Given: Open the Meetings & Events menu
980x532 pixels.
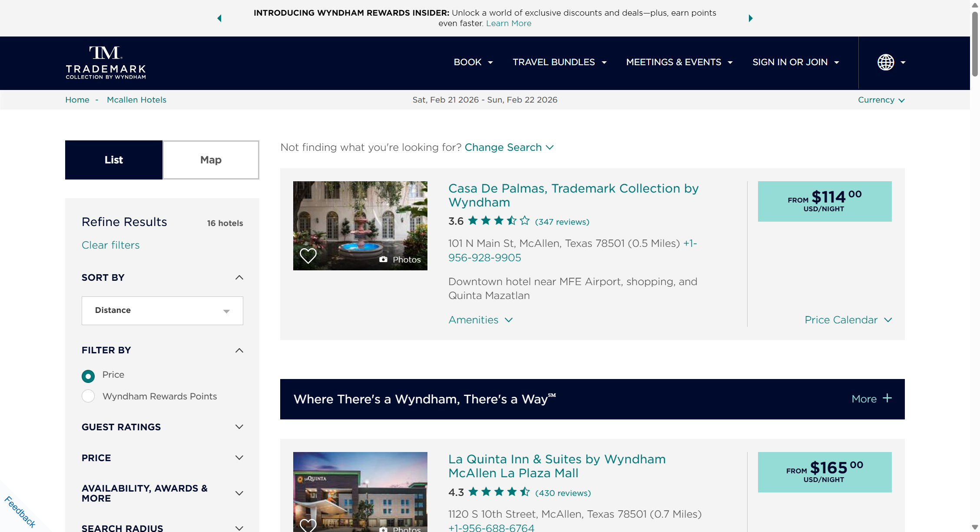Looking at the screenshot, I should tap(679, 62).
